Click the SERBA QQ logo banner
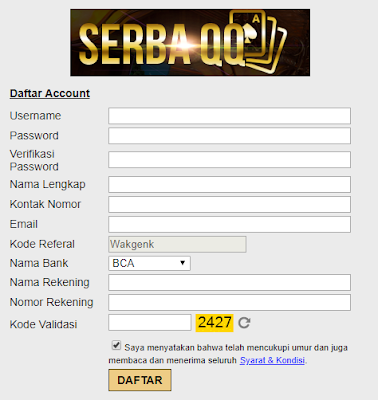 coord(190,42)
